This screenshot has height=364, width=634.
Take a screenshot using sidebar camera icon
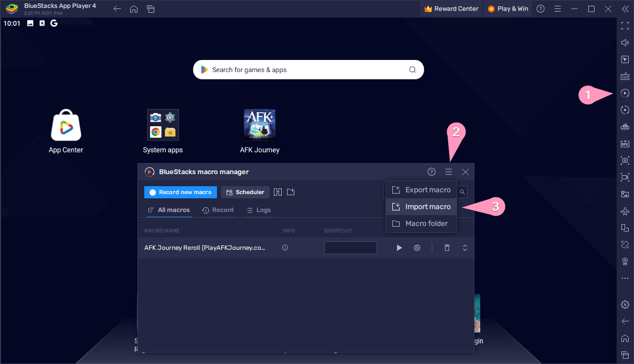coord(625,160)
